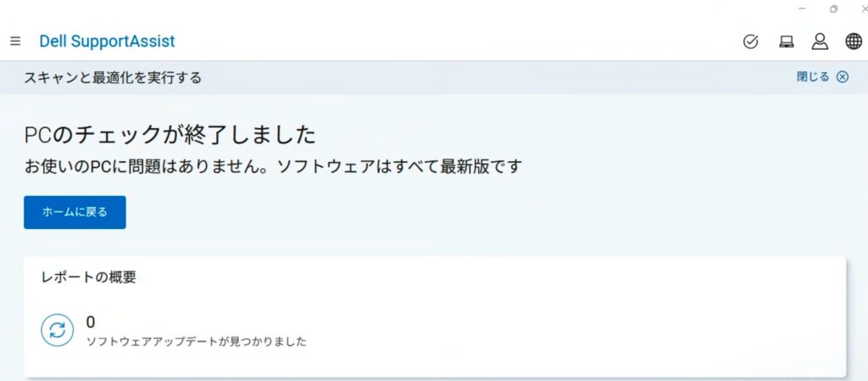Open the user profile icon
The height and width of the screenshot is (381, 868).
point(820,42)
